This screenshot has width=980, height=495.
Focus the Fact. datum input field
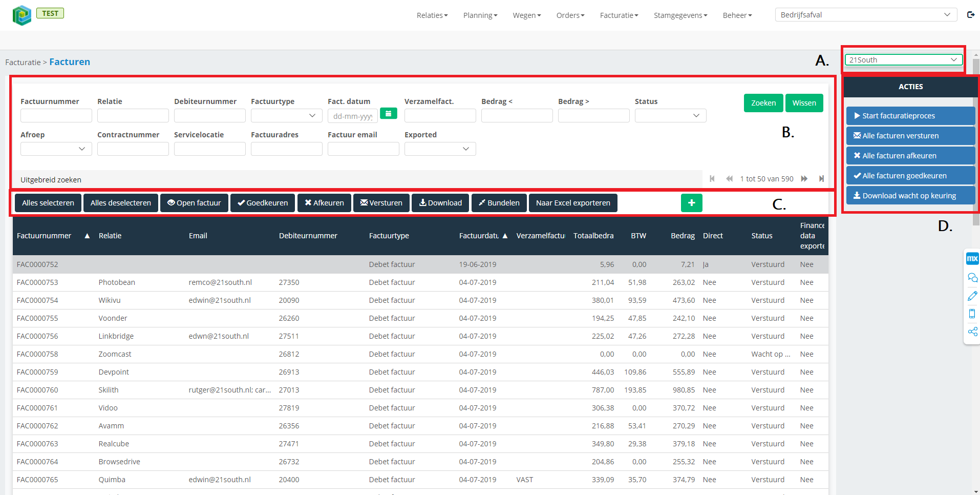tap(352, 116)
